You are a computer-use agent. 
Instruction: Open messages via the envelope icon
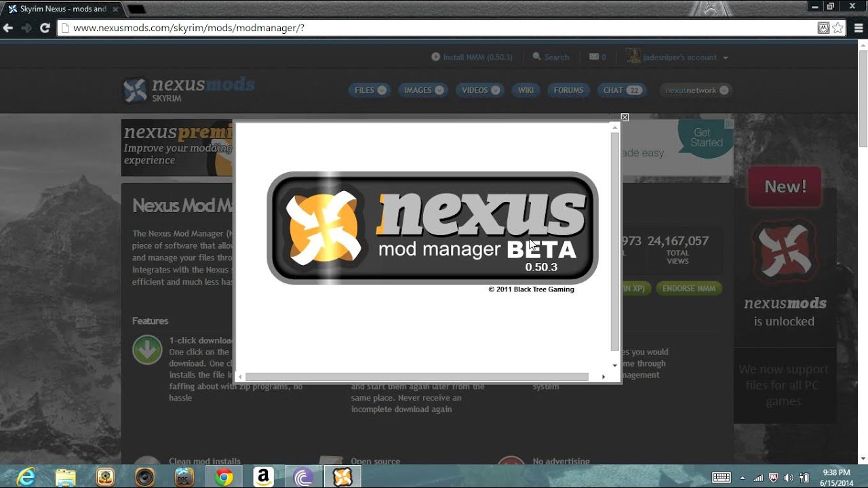coord(594,57)
